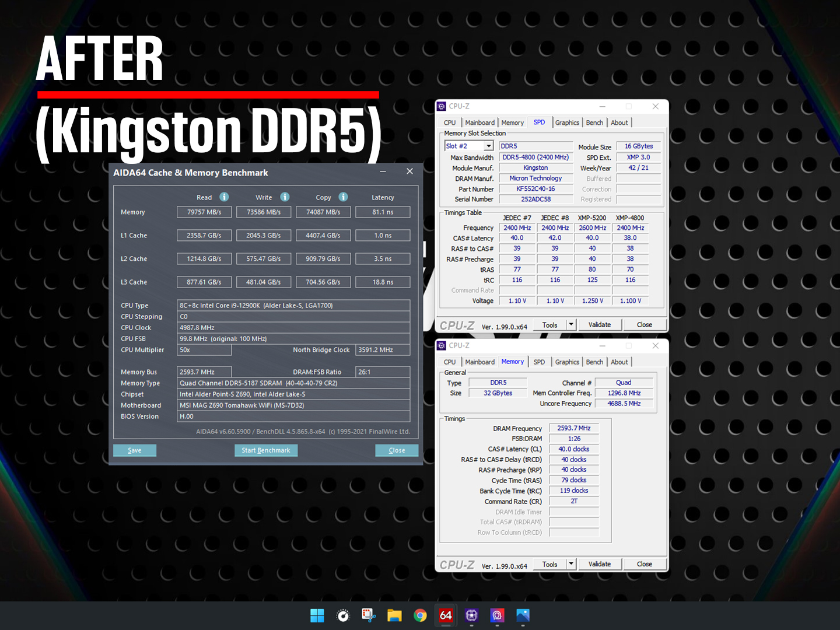The width and height of the screenshot is (840, 630).
Task: Open Bench tab in upper CPU-Z window
Action: click(x=594, y=123)
